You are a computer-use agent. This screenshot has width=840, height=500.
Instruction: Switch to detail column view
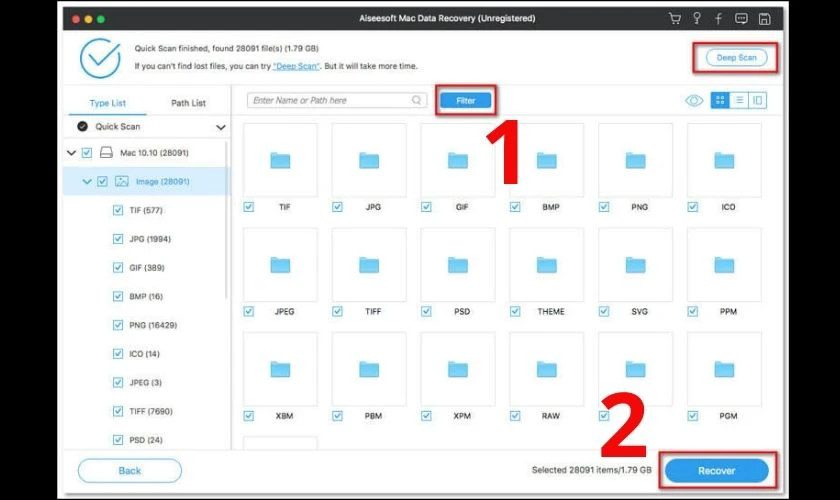[757, 100]
